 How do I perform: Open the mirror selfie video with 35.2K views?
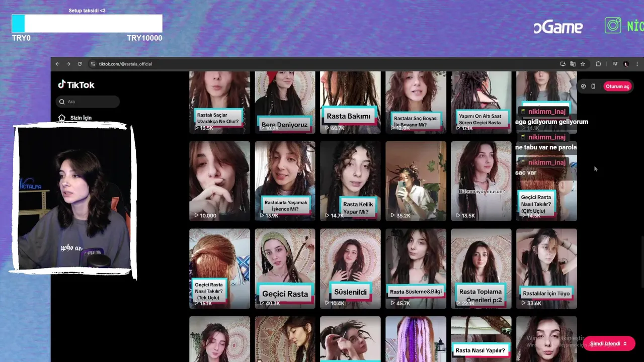[416, 181]
